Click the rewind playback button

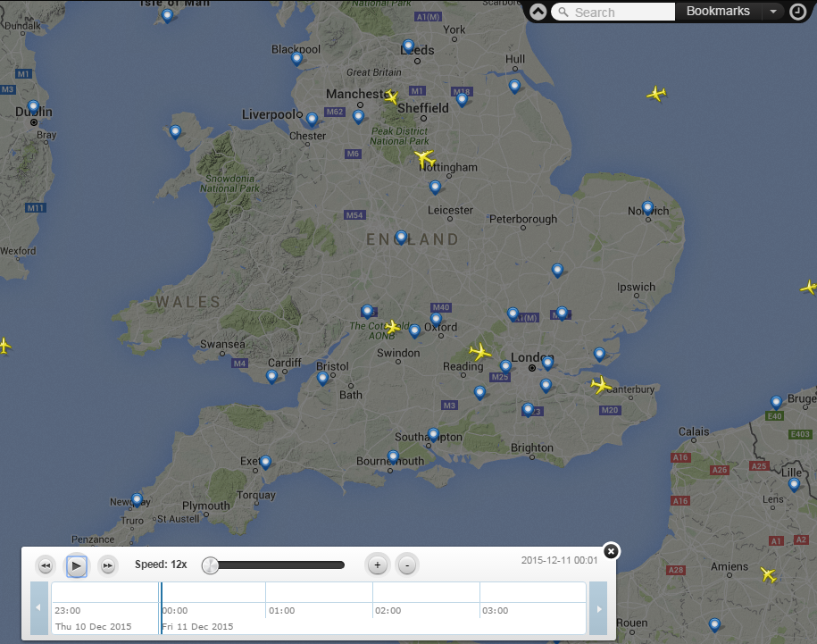pos(46,565)
